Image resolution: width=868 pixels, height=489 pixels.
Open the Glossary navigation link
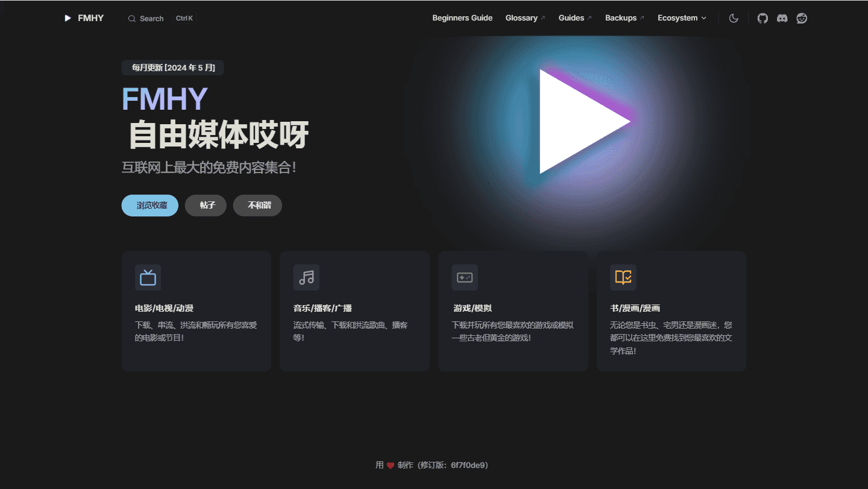click(x=525, y=18)
